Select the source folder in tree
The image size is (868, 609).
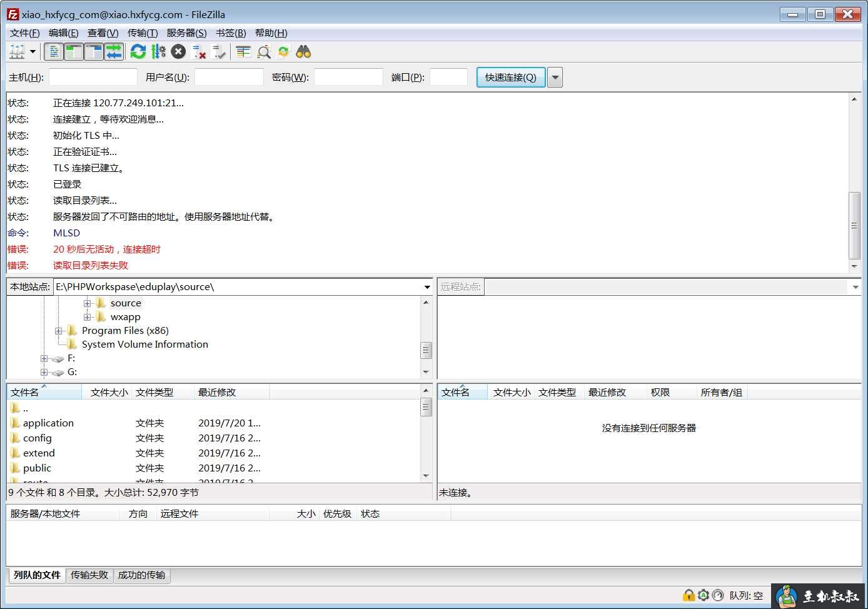pyautogui.click(x=126, y=303)
